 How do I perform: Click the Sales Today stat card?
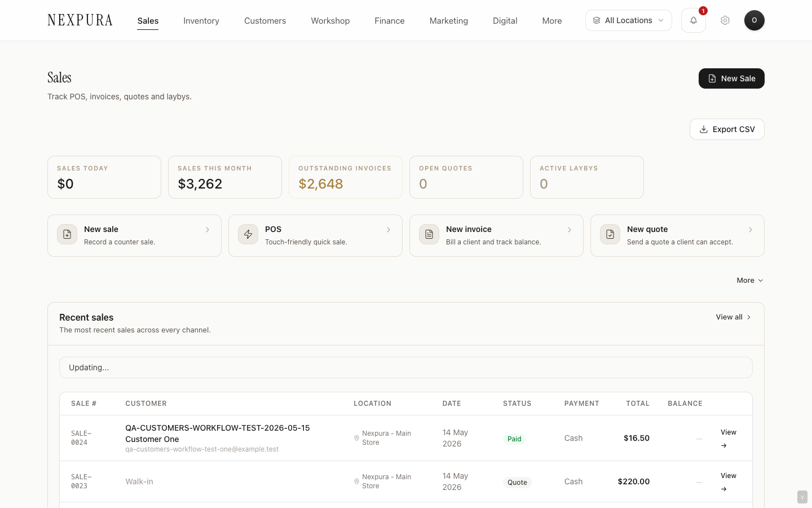[x=104, y=177]
